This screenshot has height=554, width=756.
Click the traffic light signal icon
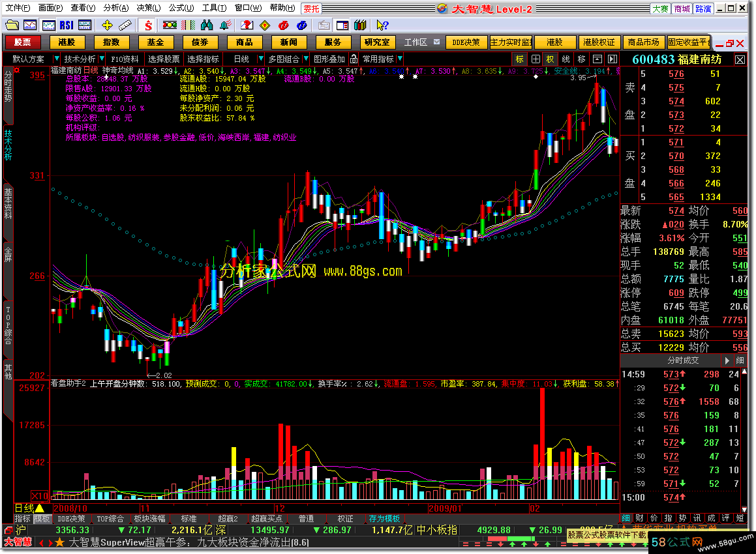(170, 25)
